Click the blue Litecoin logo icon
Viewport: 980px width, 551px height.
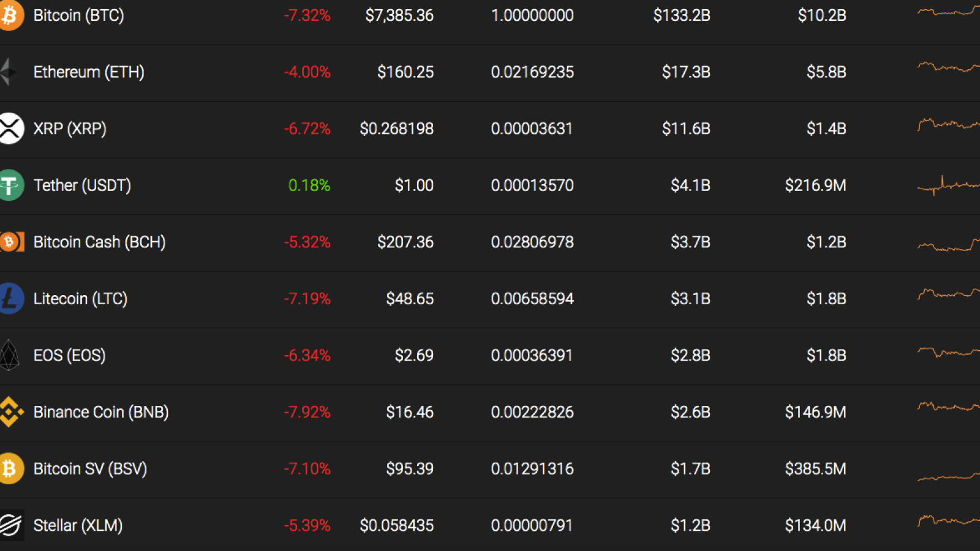pos(11,299)
